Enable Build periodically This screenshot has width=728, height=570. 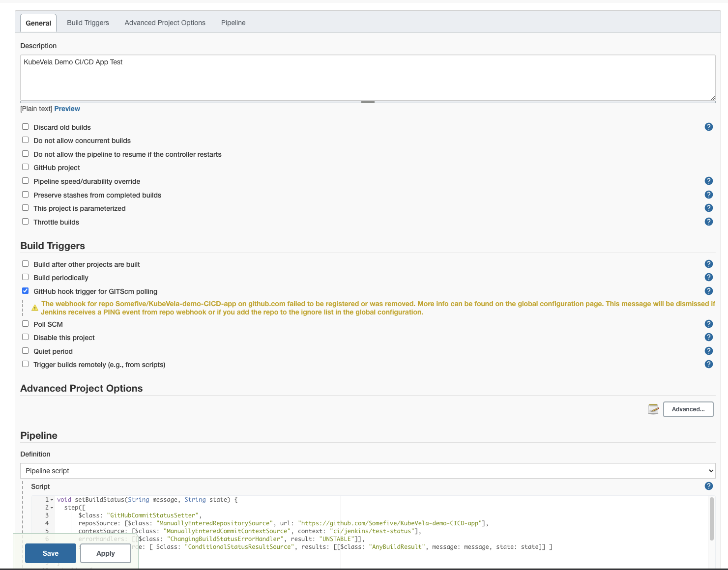(26, 277)
